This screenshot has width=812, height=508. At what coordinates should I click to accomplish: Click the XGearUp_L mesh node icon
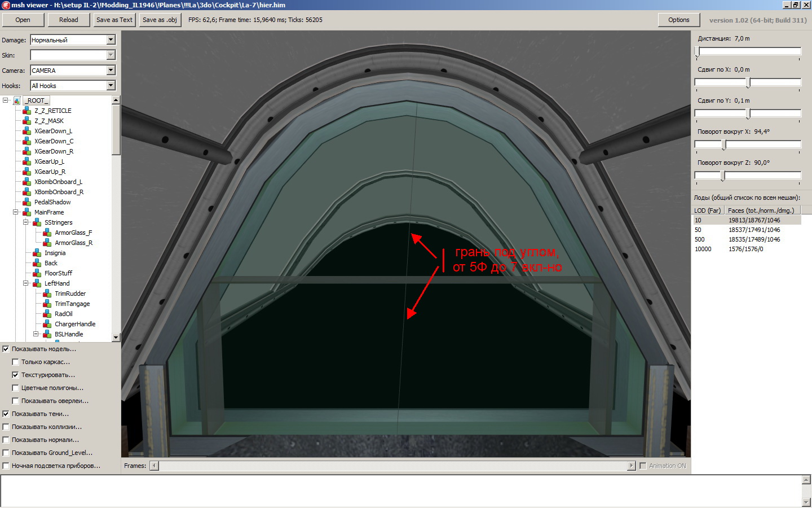(x=27, y=161)
